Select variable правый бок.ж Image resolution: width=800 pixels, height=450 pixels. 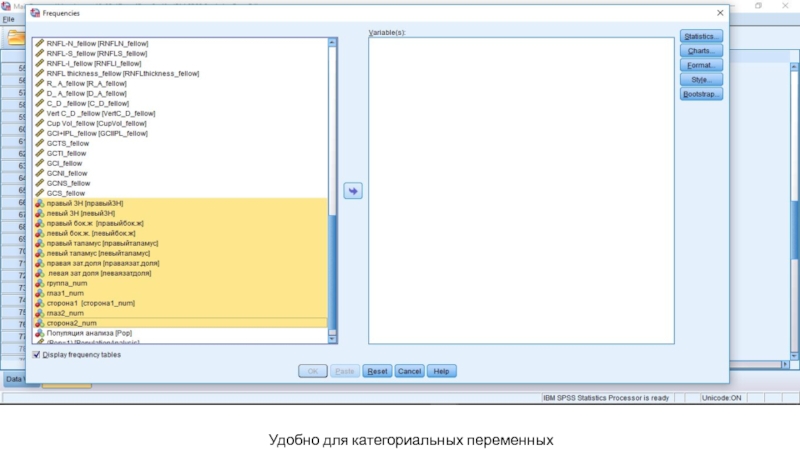click(x=95, y=223)
